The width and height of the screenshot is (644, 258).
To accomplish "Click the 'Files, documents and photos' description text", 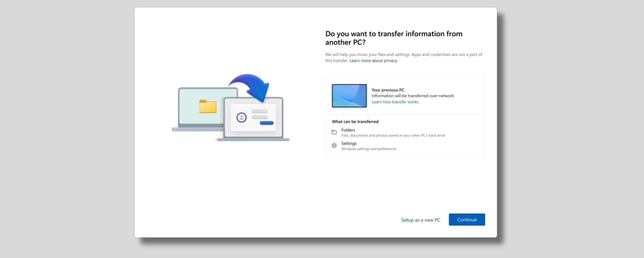I will tap(393, 135).
